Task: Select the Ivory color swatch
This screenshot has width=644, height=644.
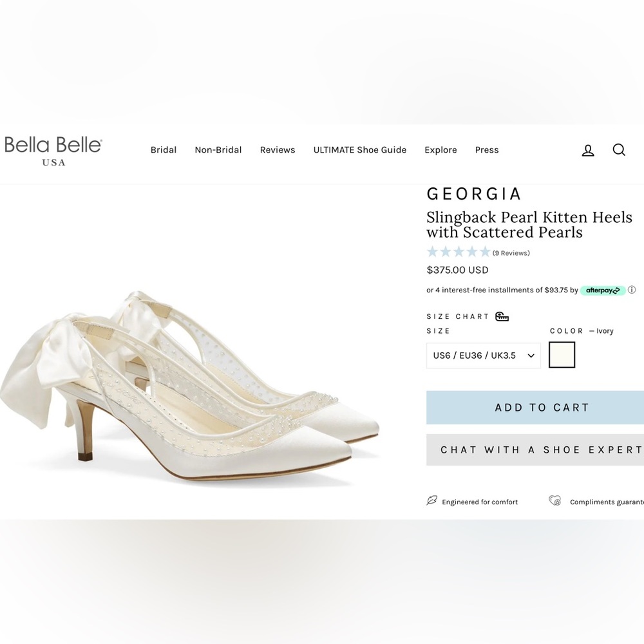Action: coord(562,354)
